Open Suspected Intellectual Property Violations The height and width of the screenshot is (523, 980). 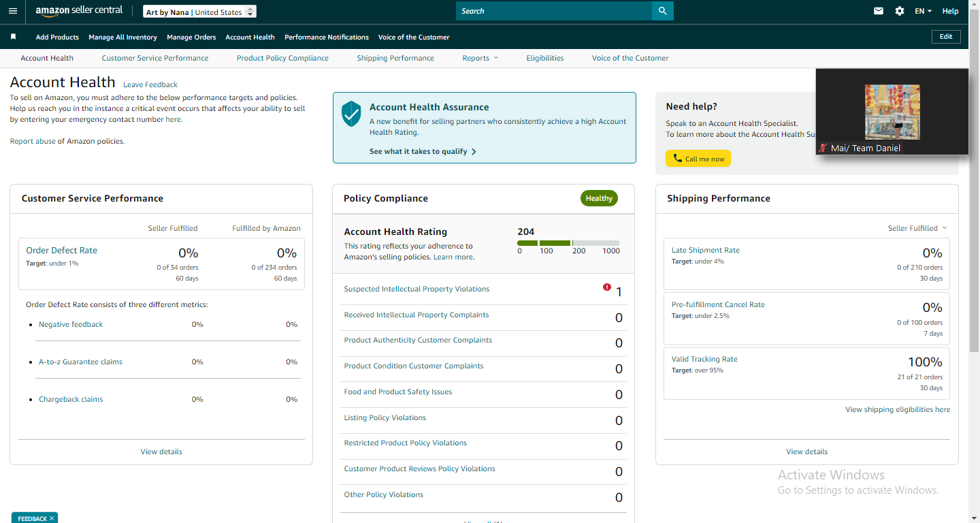[x=416, y=289]
